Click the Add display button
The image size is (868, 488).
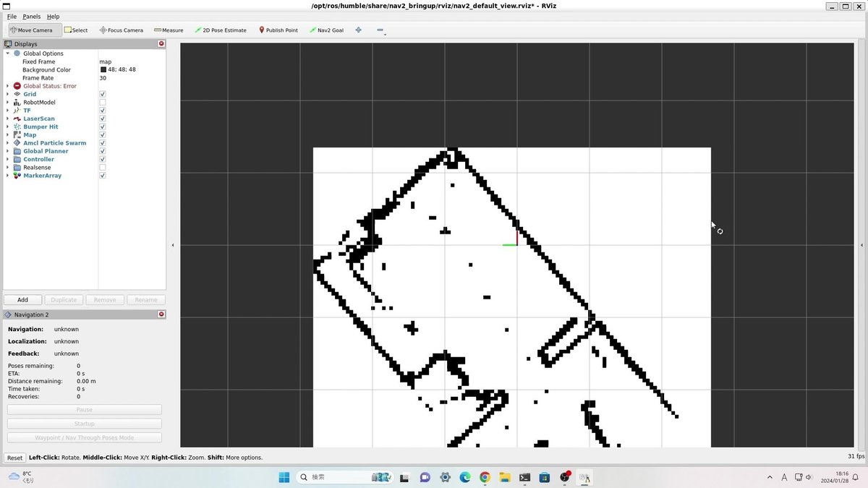pyautogui.click(x=22, y=299)
